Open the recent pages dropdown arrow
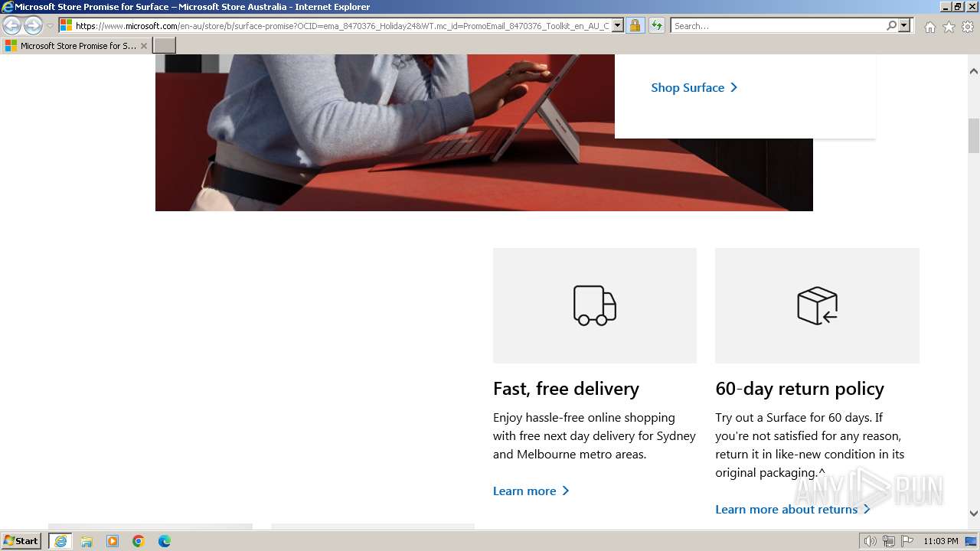980x551 pixels. click(51, 26)
